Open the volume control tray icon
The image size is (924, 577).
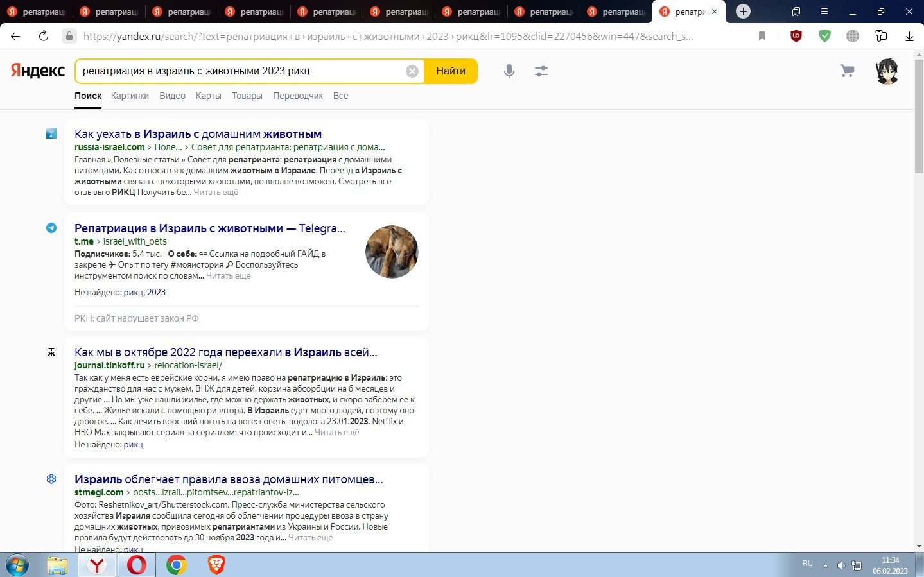[x=841, y=565]
